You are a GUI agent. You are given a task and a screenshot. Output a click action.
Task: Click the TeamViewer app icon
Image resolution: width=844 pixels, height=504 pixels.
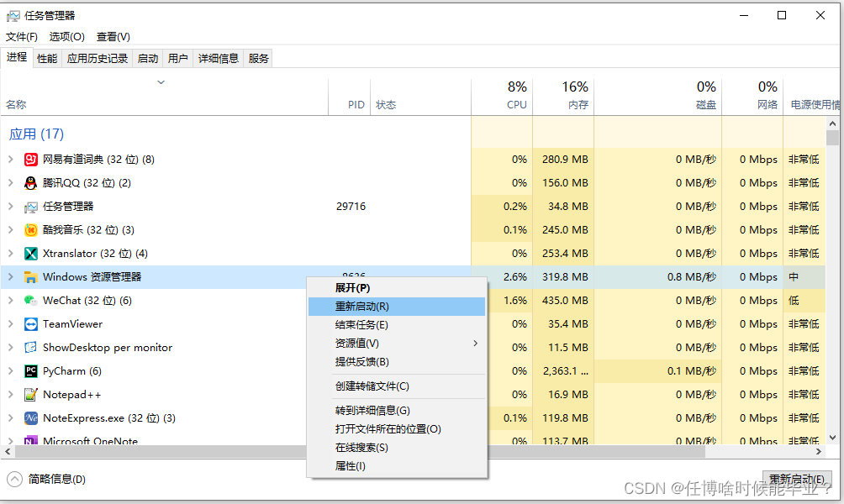[x=30, y=323]
